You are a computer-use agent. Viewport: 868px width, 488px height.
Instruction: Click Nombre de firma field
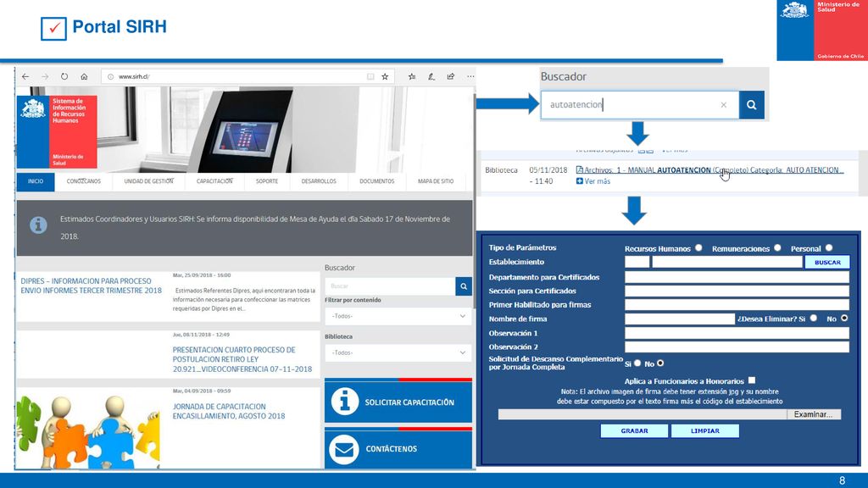tap(680, 319)
